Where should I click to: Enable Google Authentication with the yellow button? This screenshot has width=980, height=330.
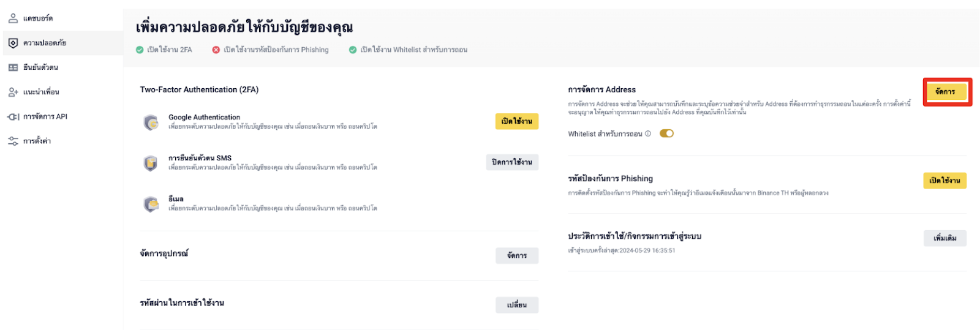point(516,121)
